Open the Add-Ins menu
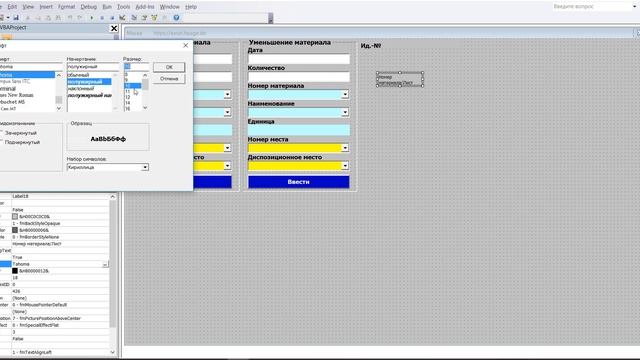Screen dimensions: 640x360 click(145, 7)
